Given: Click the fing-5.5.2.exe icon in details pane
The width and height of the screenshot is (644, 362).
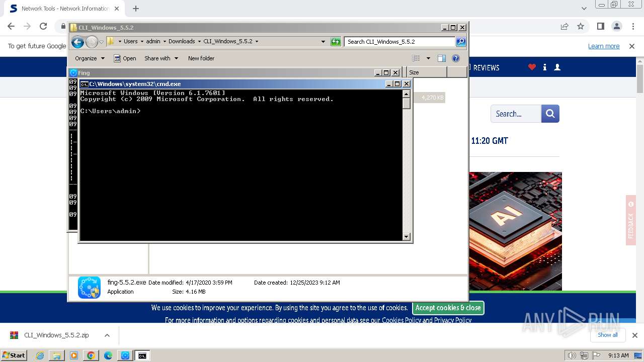Looking at the screenshot, I should pyautogui.click(x=89, y=288).
